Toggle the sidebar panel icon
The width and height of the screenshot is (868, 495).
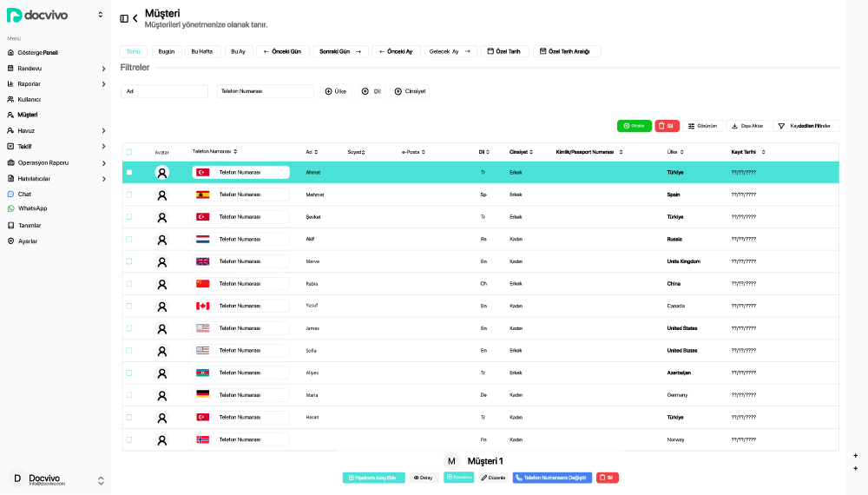[124, 18]
